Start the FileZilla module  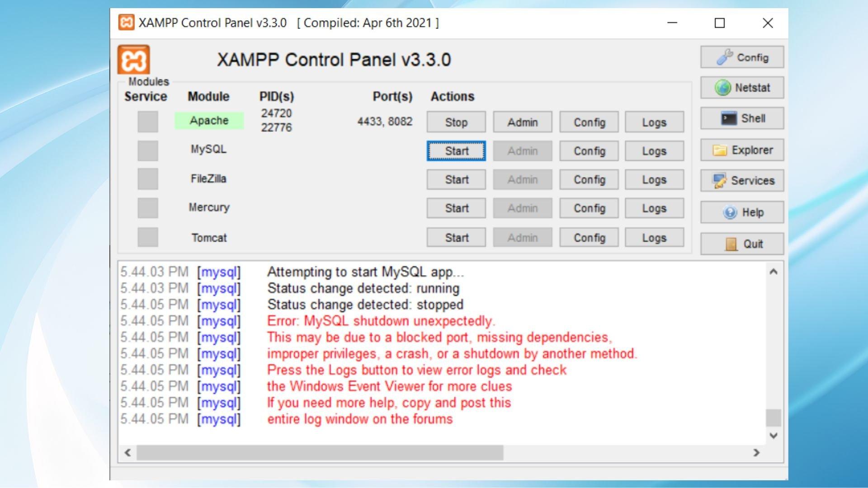[456, 179]
